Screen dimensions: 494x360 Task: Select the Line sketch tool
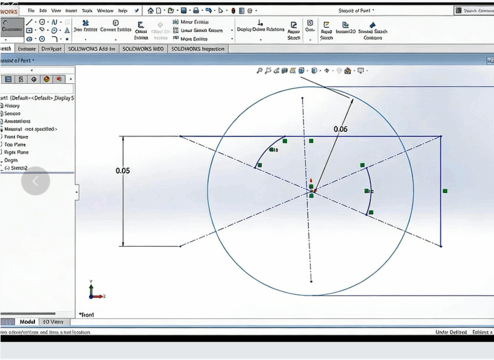click(x=29, y=22)
